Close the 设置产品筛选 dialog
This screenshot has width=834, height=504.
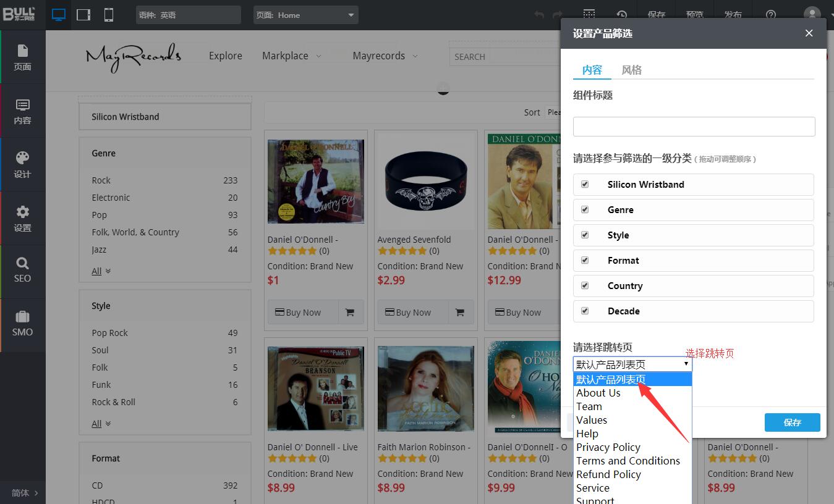pyautogui.click(x=809, y=33)
